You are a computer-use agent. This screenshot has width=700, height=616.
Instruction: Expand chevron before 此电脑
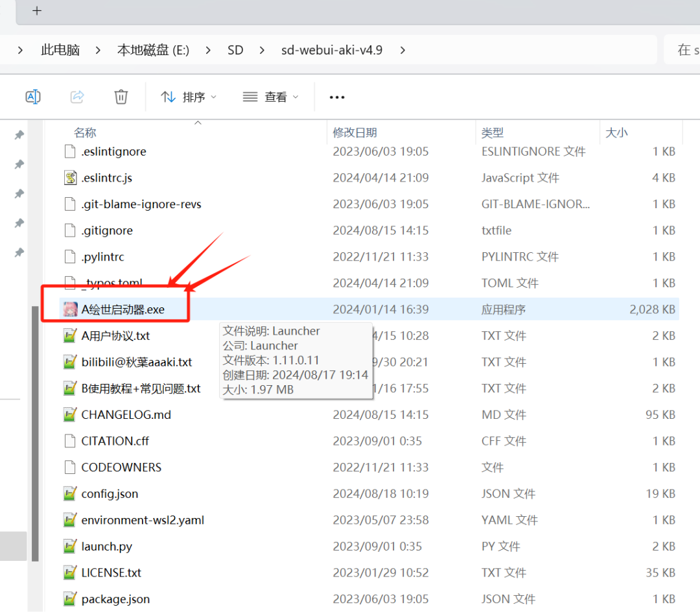[x=20, y=50]
